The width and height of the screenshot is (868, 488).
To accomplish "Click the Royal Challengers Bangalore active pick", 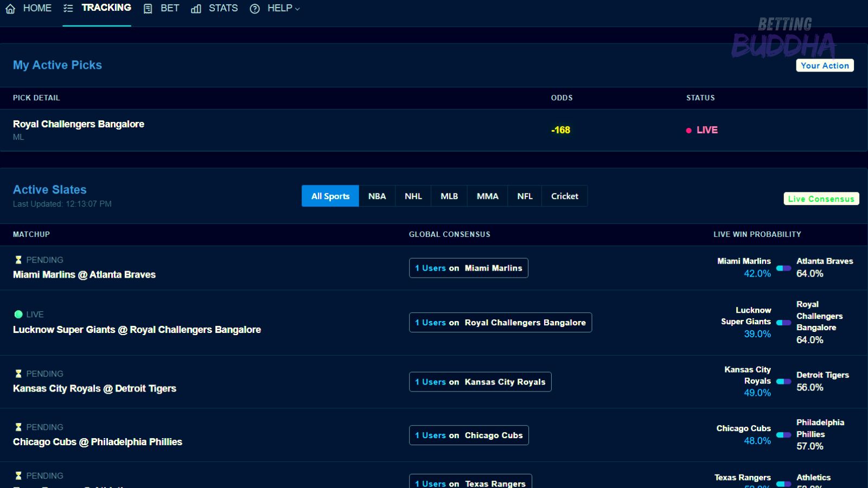I will pyautogui.click(x=79, y=124).
